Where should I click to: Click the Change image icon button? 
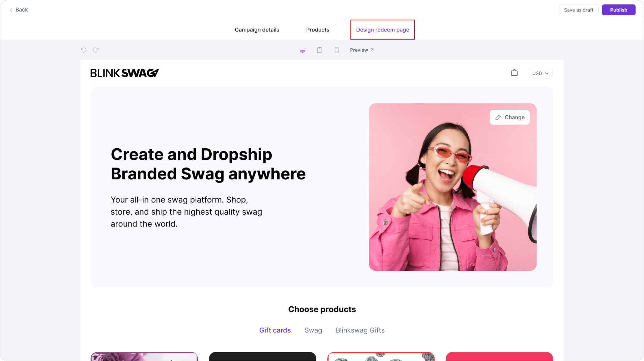pos(509,117)
